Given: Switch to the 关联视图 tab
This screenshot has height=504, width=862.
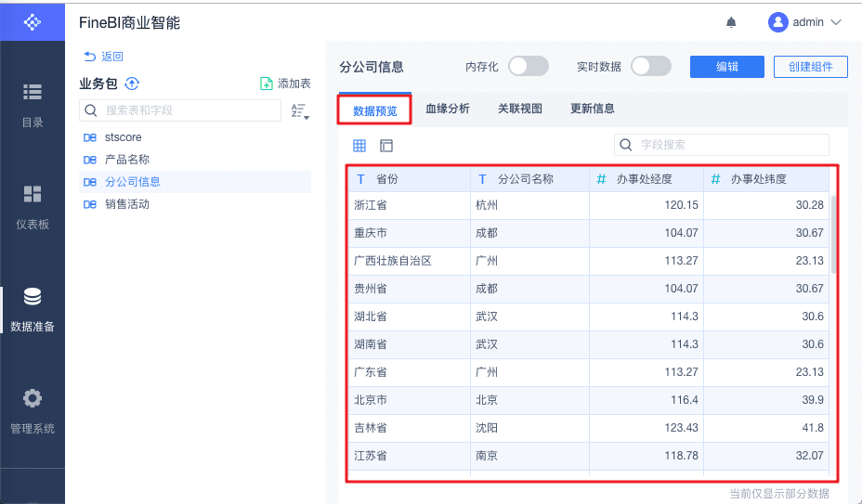Looking at the screenshot, I should click(x=520, y=109).
